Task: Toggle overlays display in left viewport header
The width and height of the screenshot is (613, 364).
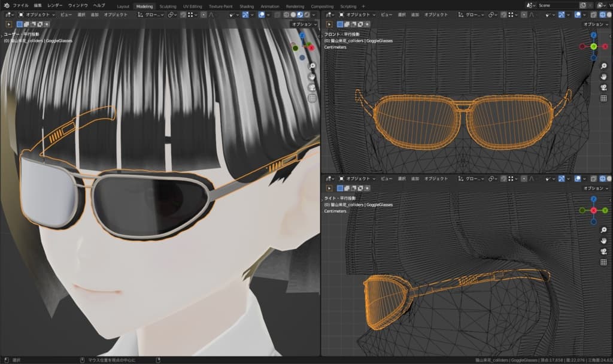Action: point(262,14)
